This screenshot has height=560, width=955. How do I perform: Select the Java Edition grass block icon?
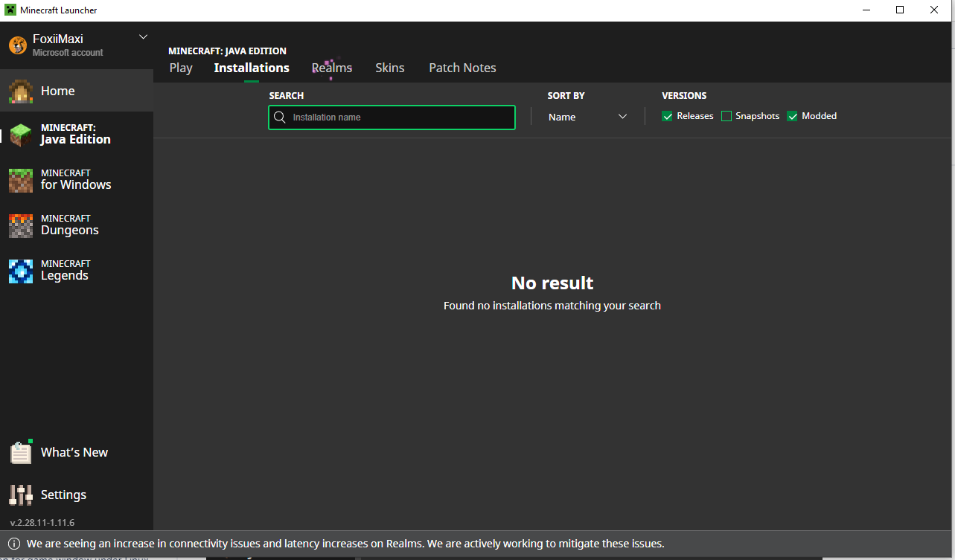[21, 135]
